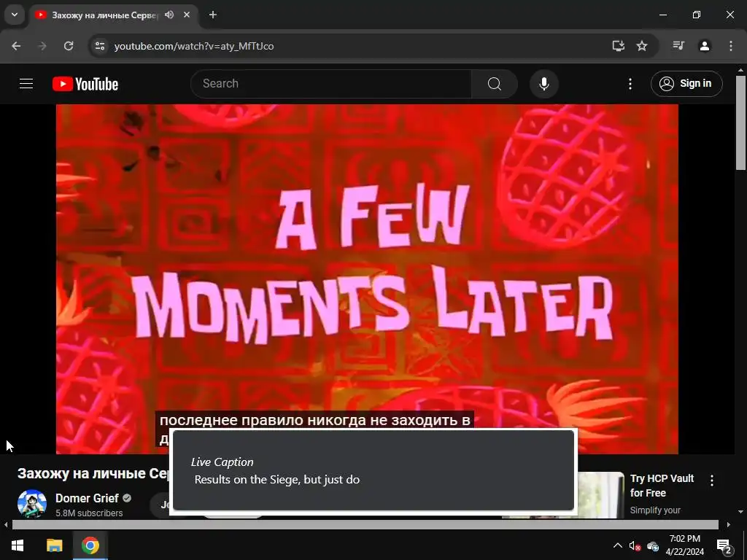View site information icon in address bar
The width and height of the screenshot is (747, 560).
coord(100,46)
